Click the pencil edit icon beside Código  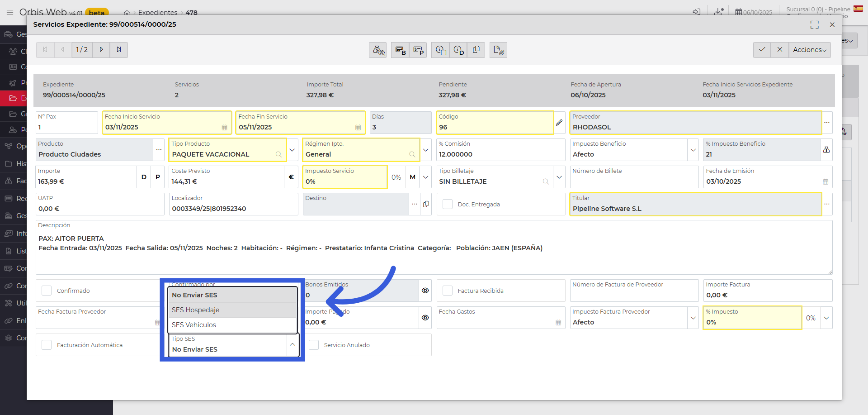click(x=559, y=123)
